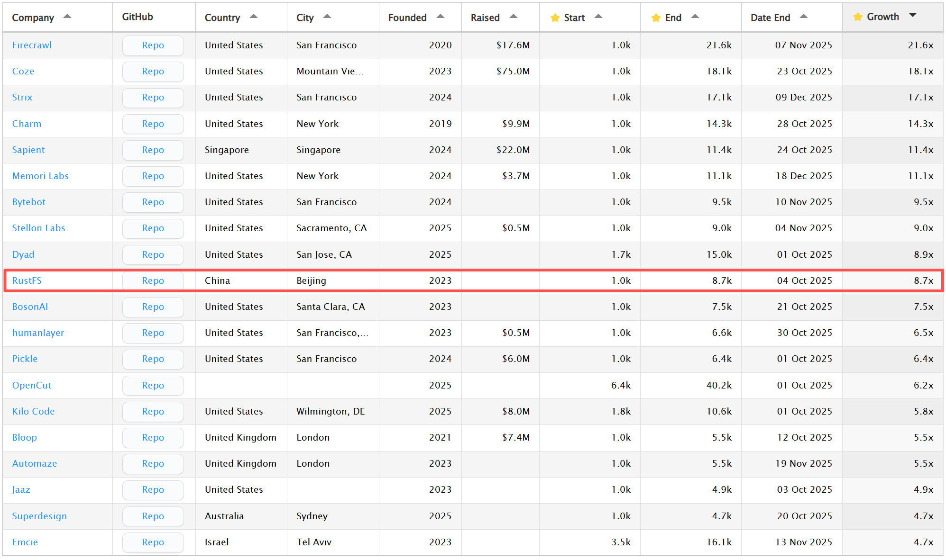The width and height of the screenshot is (946, 560).
Task: Click the End column sort arrow
Action: coord(695,17)
